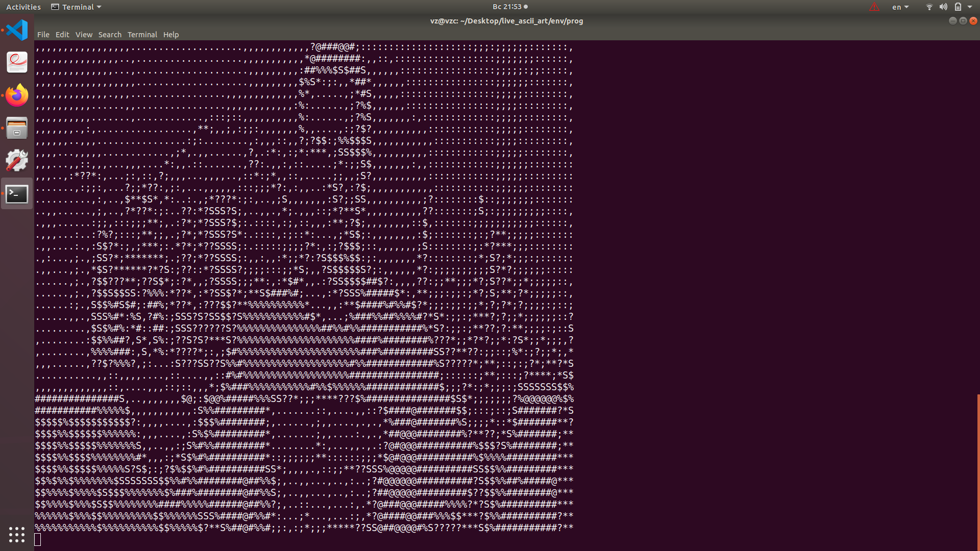Open the document viewer dock icon
The height and width of the screenshot is (551, 980).
17,63
